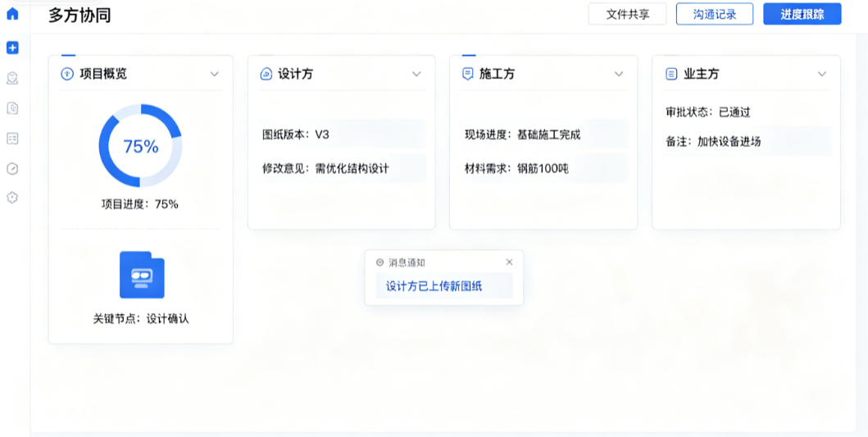Screen dimensions: 868x437
Task: Select the 备注：加快设备进场 row
Action: point(746,141)
